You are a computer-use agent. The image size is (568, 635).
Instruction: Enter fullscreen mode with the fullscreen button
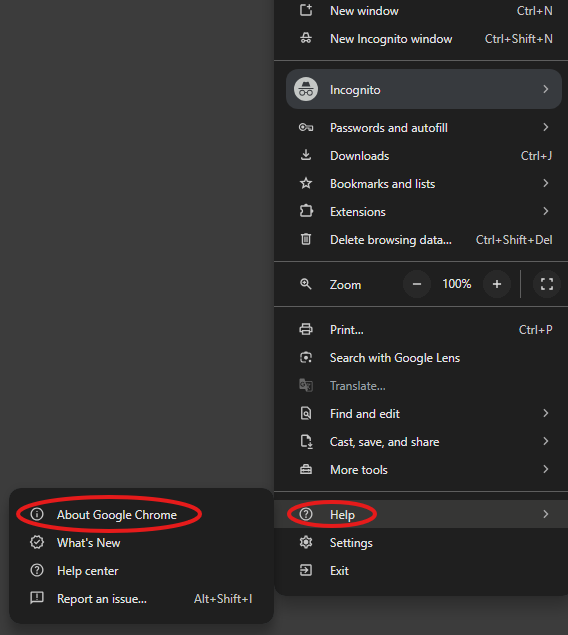(x=547, y=284)
